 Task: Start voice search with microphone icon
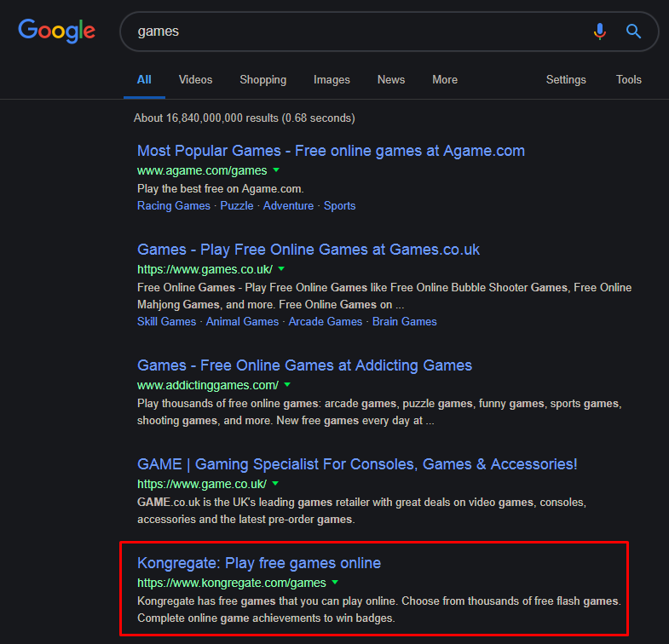coord(599,32)
